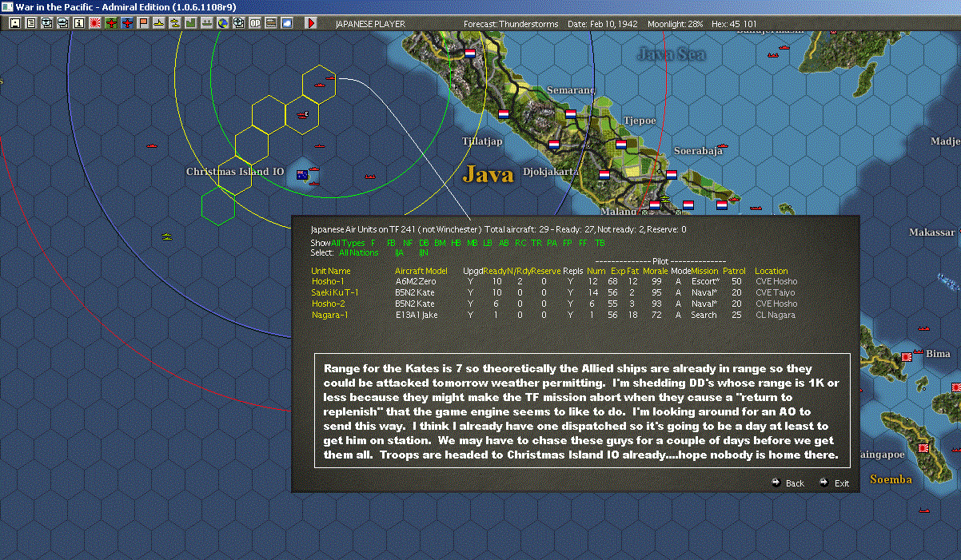Toggle the HB heavy bomber filter
The image size is (961, 560).
point(456,243)
